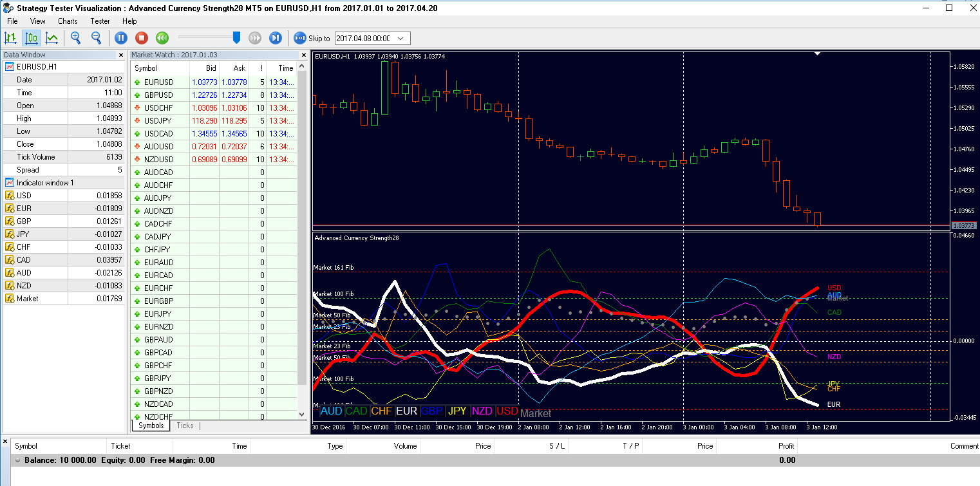
Task: Select the CHF indicator buffer icon
Action: pyautogui.click(x=10, y=247)
